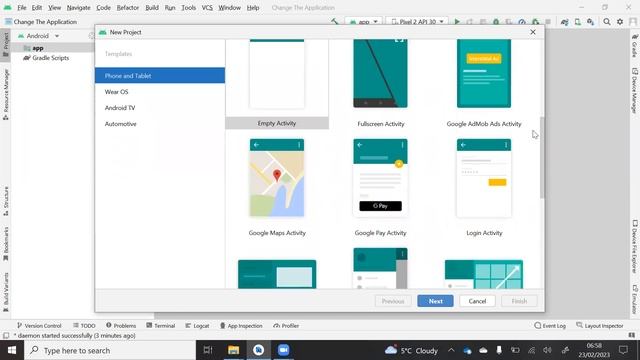Screen dimensions: 640x360
Task: Cancel the New Project dialog
Action: click(477, 301)
